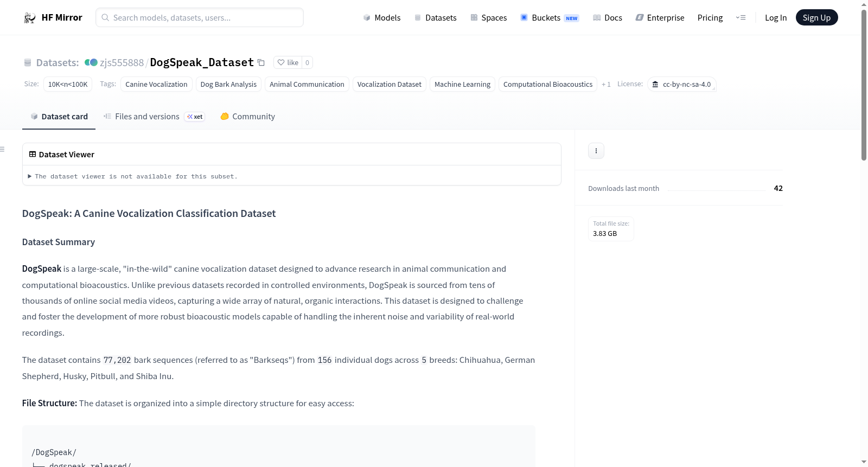Click the Sign Up button
Viewport: 868px width, 467px height.
pyautogui.click(x=816, y=17)
